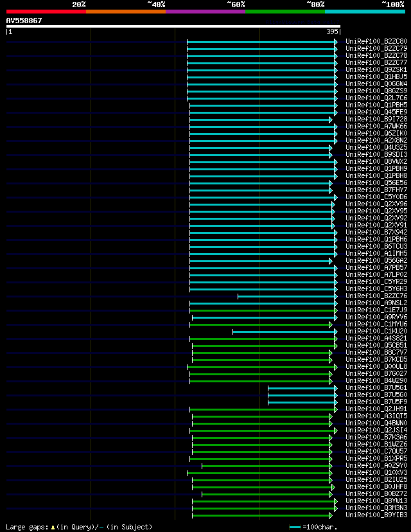The height and width of the screenshot is (532, 411).
Task: Select label UniRef100_Q1PBH5
Action: 376,105
